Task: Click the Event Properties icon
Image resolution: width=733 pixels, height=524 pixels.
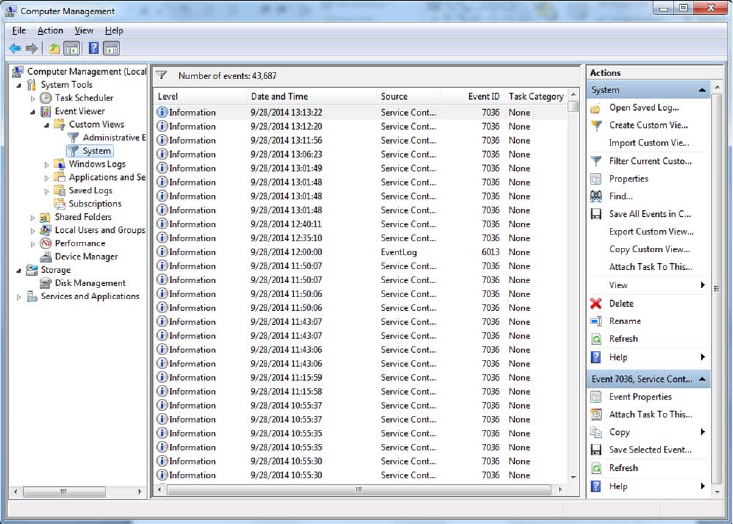Action: (596, 397)
